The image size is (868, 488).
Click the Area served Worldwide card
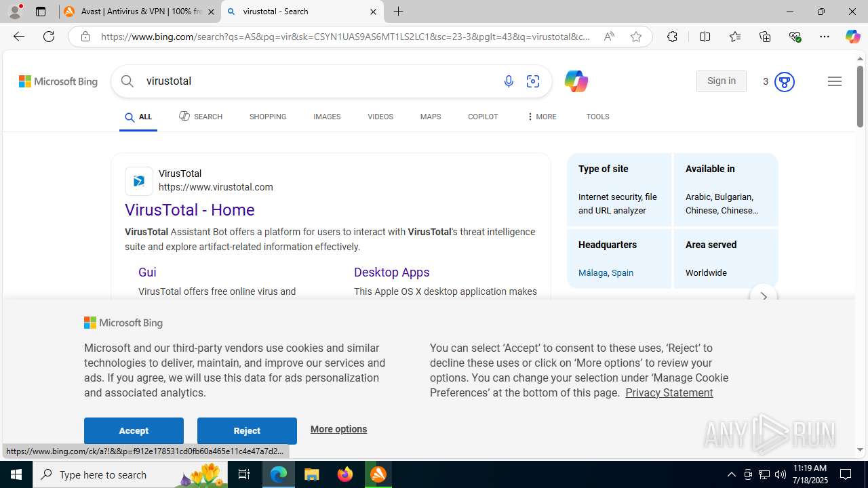click(726, 259)
